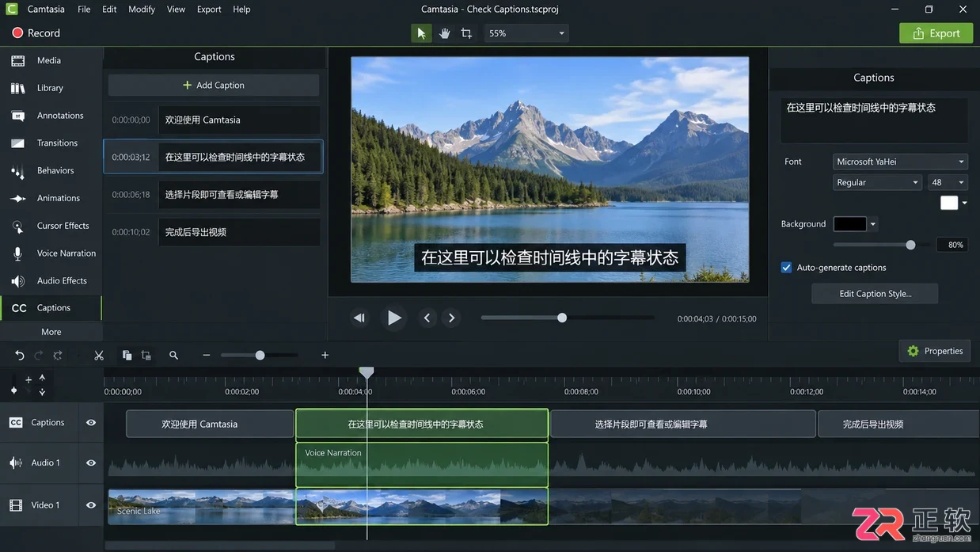Expand More tools in the sidebar
Screen dimensions: 980x552
(51, 332)
